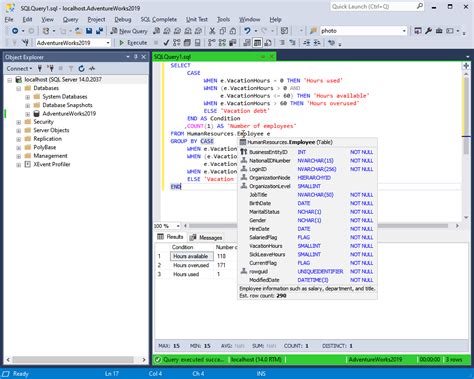Screen dimensions: 474x379
Task: Close the SQLQuery1.sql tab
Action: click(272, 57)
